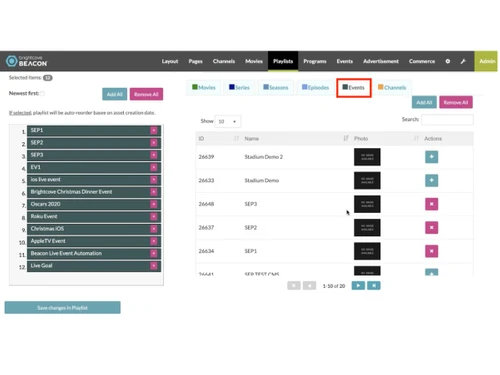
Task: Remove Beacon Live Event Automation from list
Action: (x=154, y=254)
